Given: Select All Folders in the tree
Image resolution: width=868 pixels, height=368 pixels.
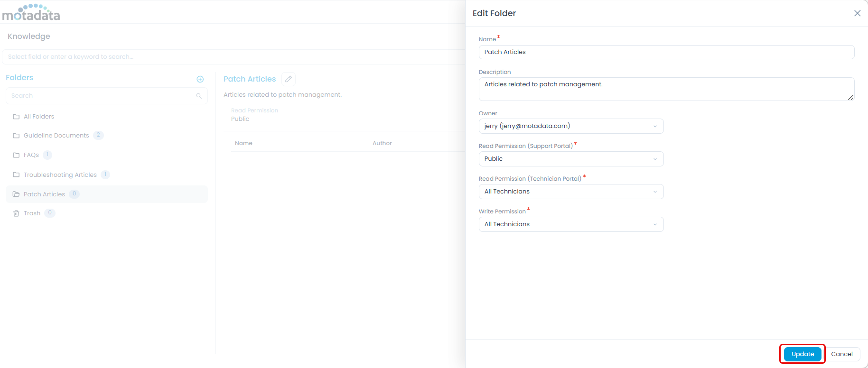Looking at the screenshot, I should pos(38,117).
